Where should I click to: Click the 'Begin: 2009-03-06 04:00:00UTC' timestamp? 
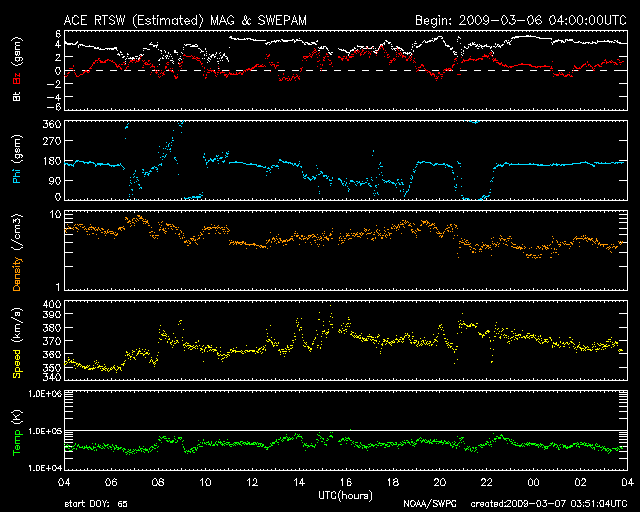521,20
